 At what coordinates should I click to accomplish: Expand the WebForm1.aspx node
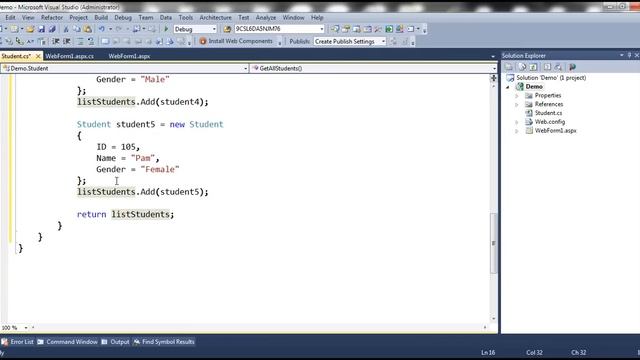517,131
